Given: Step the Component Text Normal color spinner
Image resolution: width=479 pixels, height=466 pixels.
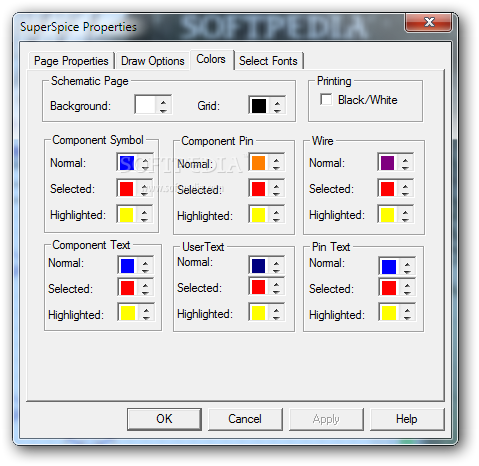Looking at the screenshot, I should coord(145,266).
